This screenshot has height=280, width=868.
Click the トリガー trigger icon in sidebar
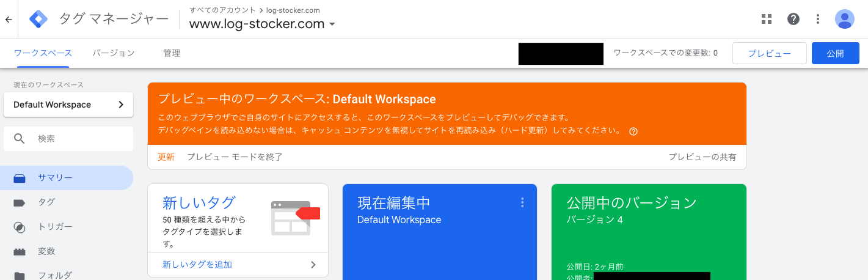20,227
